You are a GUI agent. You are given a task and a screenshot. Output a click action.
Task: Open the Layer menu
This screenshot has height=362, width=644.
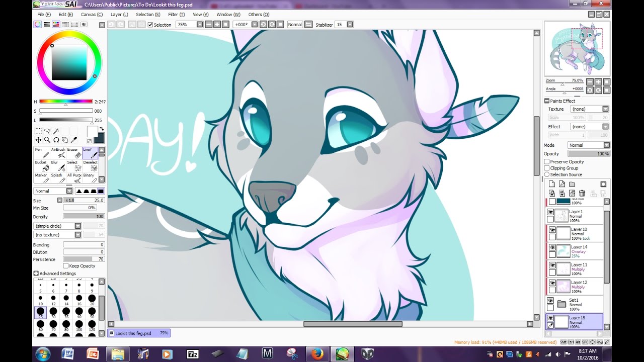(119, 15)
